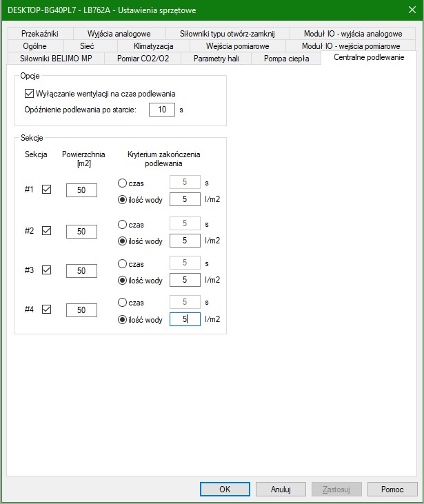Select the Centralne podlewanie tab
The width and height of the screenshot is (424, 504).
(369, 57)
